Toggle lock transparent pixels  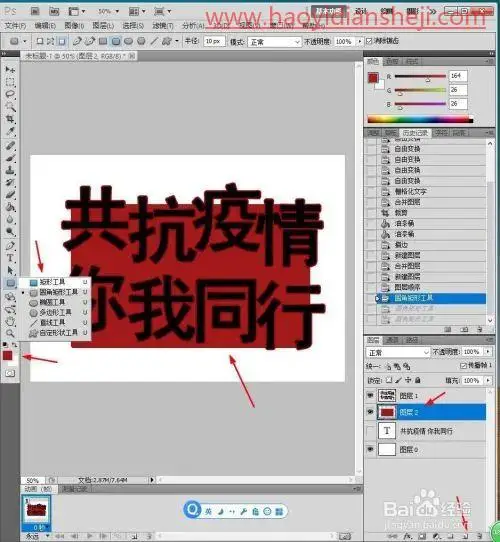point(389,380)
